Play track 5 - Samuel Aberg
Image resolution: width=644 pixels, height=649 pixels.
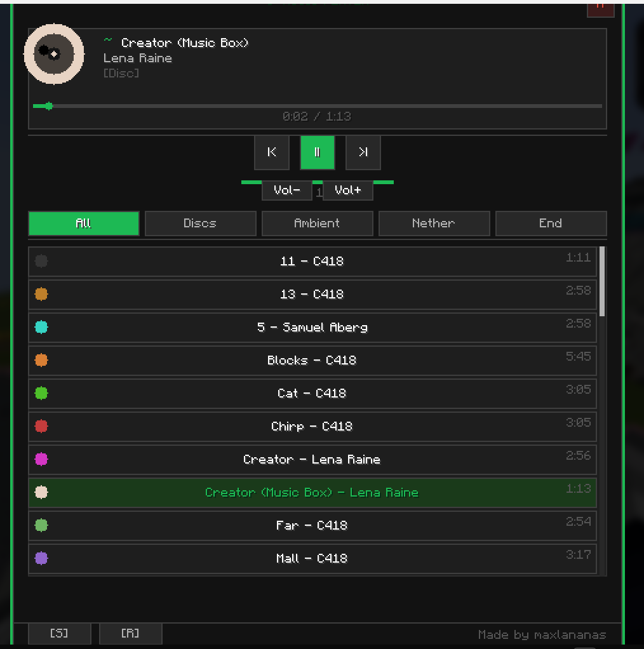coord(312,328)
